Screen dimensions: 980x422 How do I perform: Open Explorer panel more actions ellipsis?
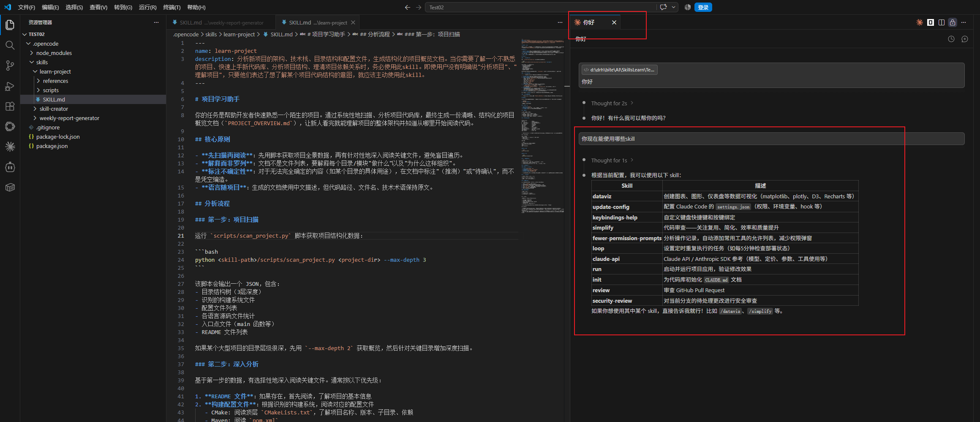(156, 22)
